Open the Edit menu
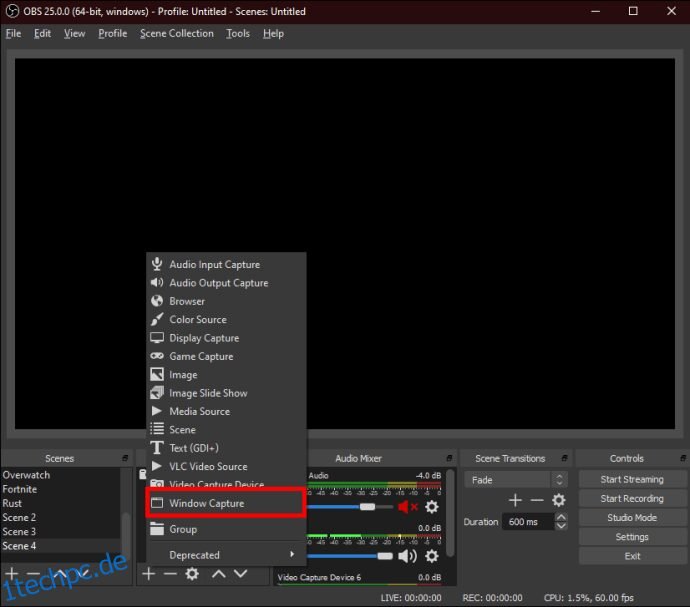This screenshot has height=607, width=690. (x=42, y=33)
